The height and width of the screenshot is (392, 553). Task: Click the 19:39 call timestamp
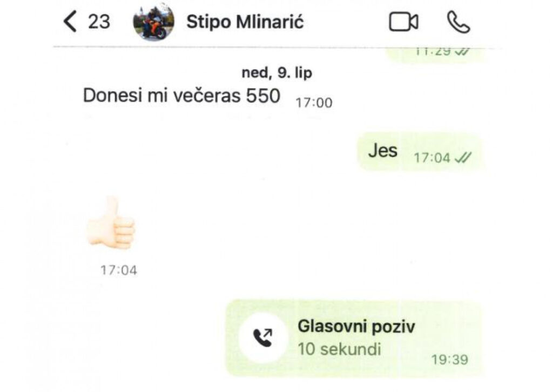450,360
